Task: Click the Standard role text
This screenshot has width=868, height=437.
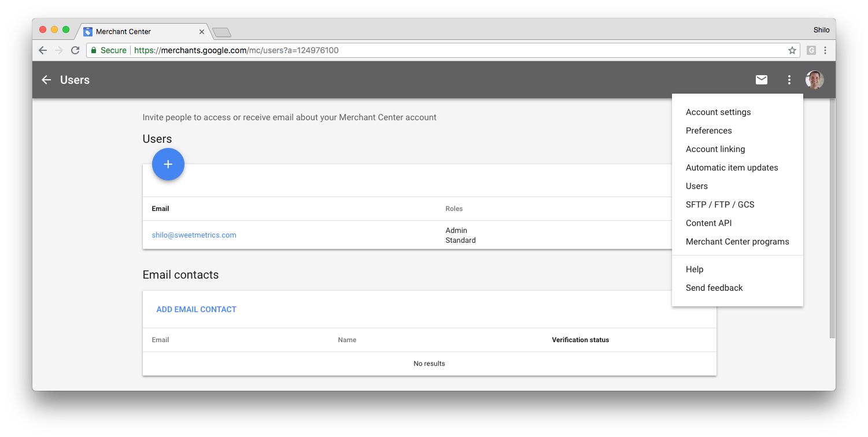Action: click(460, 240)
